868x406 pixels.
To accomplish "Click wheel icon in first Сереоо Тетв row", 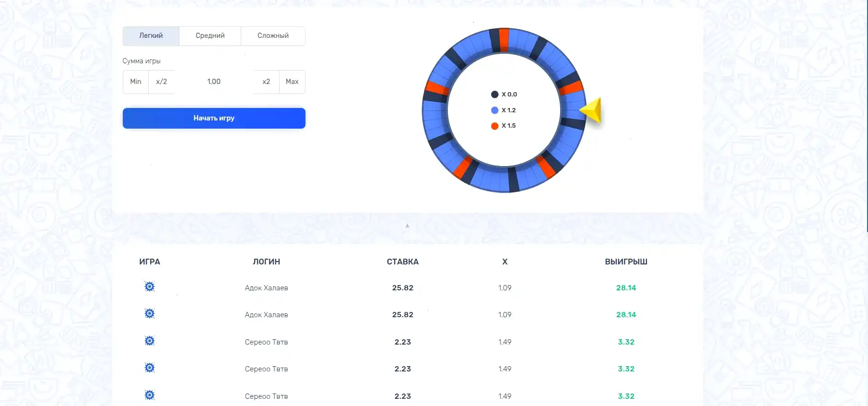I will 150,341.
